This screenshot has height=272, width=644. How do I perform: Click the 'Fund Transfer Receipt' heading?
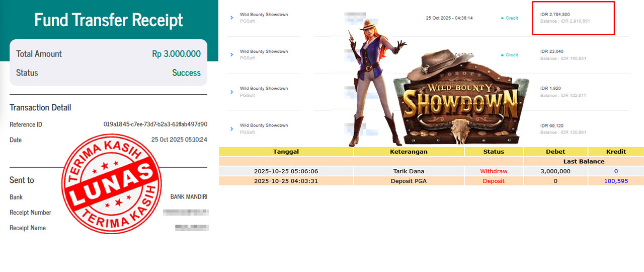[109, 20]
